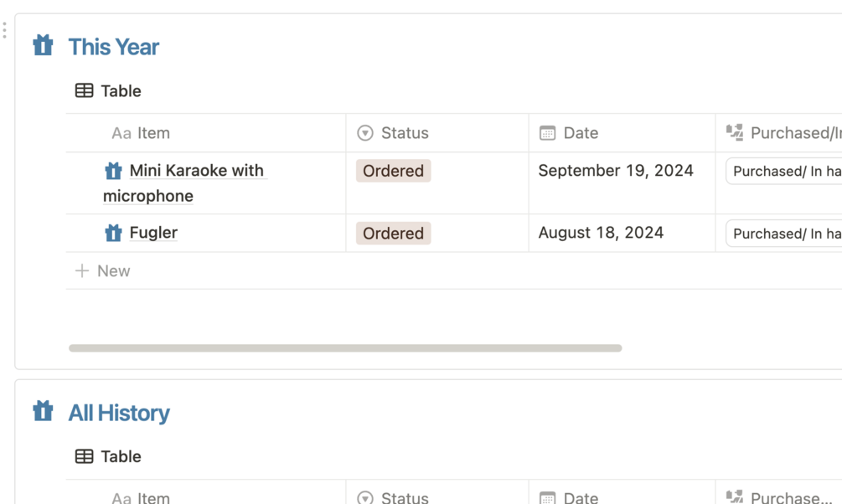Viewport: 842px width, 504px height.
Task: Click the gift icon beside This Year
Action: [43, 45]
